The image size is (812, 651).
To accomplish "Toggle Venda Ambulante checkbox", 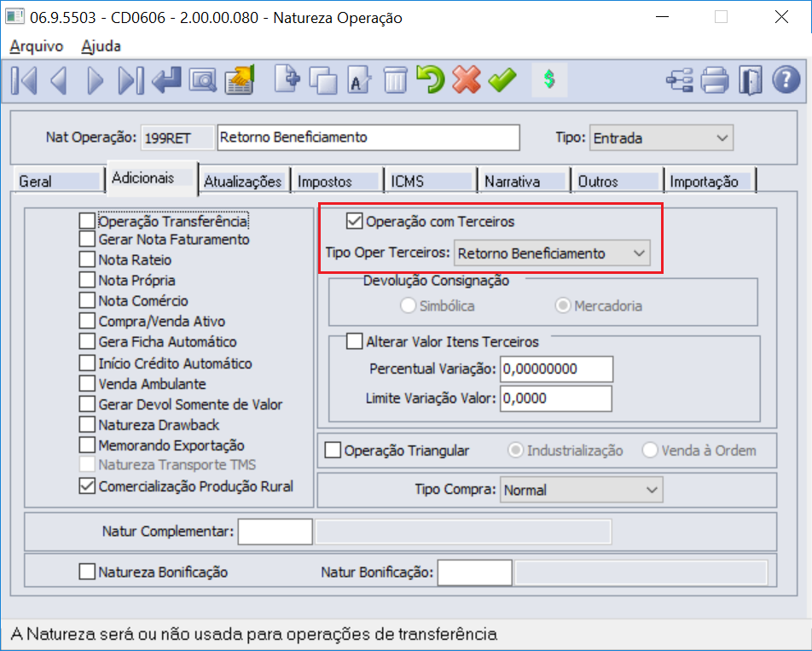I will 87,384.
